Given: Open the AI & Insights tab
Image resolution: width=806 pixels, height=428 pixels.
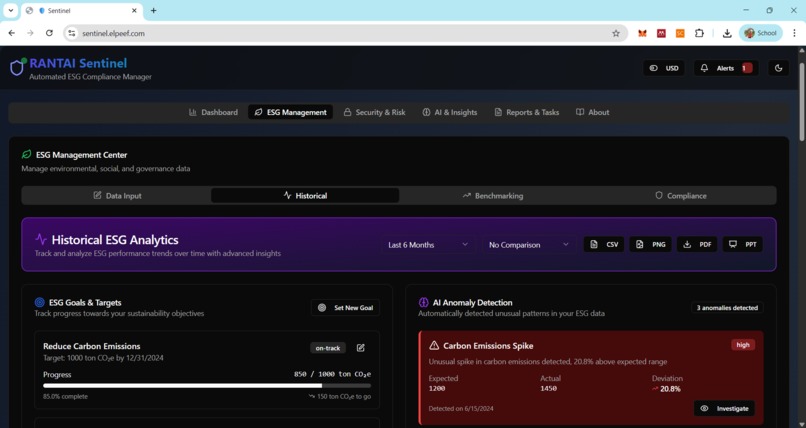Looking at the screenshot, I should tap(450, 112).
